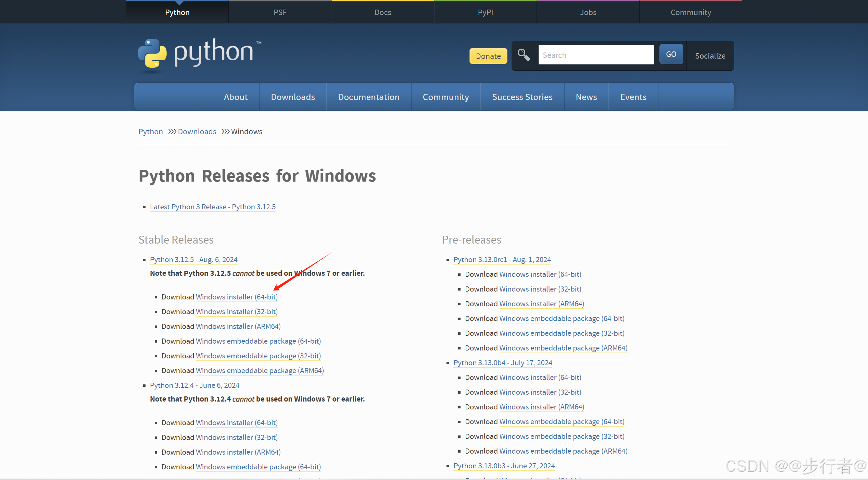Open the PyPI top tab
This screenshot has height=480, width=868.
[486, 12]
